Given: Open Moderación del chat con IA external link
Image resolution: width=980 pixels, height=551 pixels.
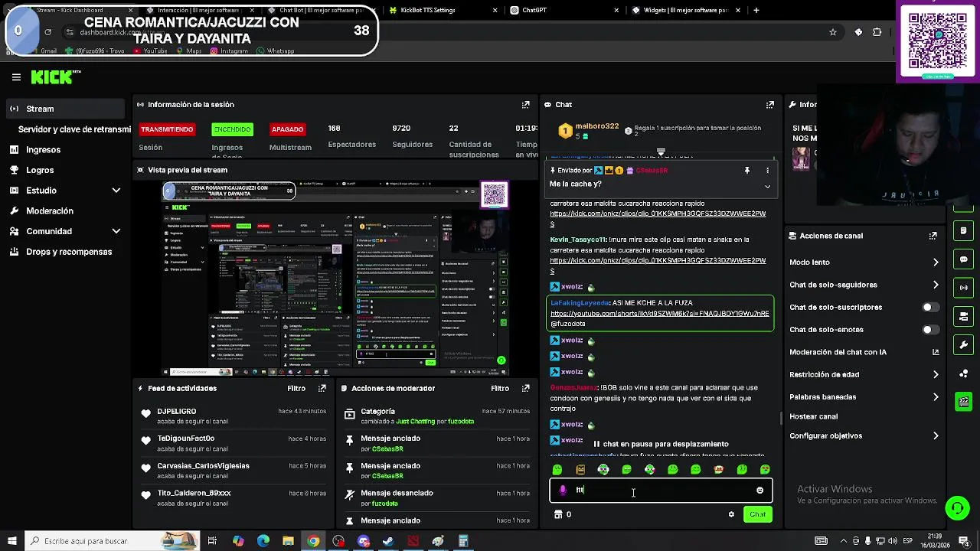Looking at the screenshot, I should pos(936,352).
